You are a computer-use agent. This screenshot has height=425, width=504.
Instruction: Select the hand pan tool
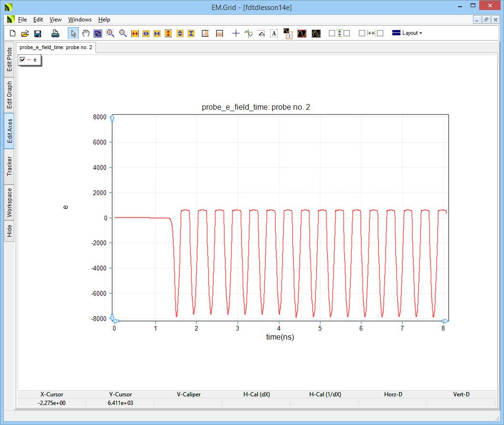tap(85, 33)
